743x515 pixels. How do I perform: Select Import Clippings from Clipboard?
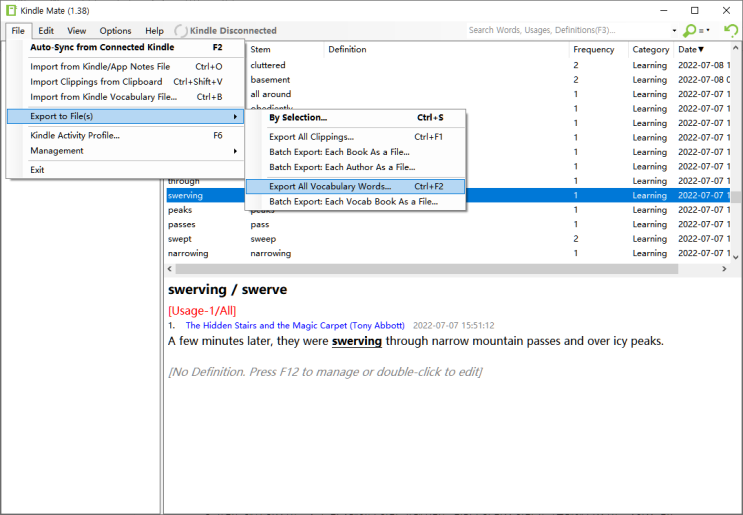click(126, 82)
